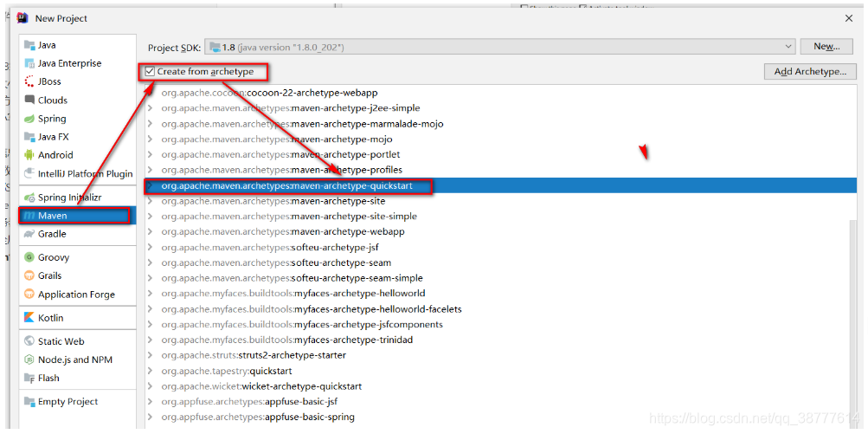Select Java Enterprise project category
The image size is (868, 434).
tap(70, 63)
